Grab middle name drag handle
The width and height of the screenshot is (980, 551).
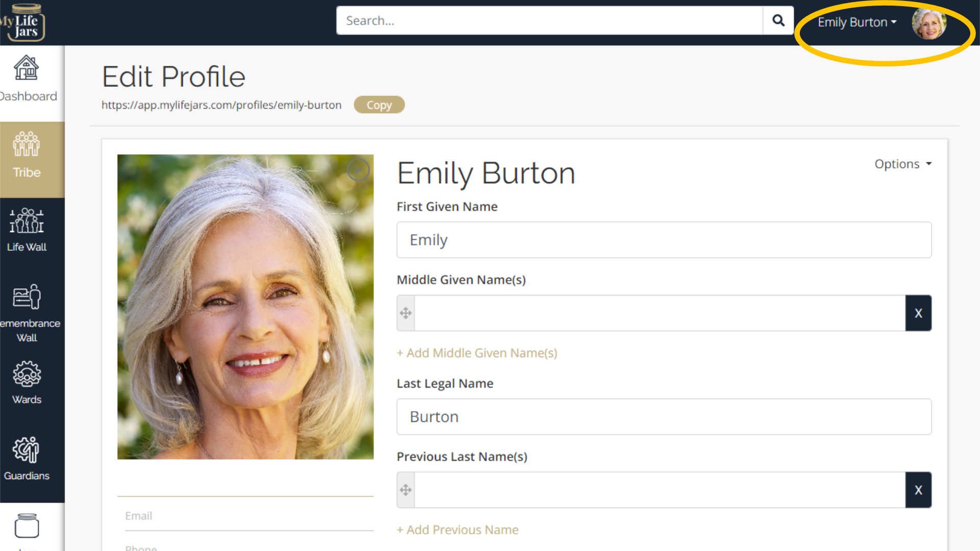(x=406, y=313)
